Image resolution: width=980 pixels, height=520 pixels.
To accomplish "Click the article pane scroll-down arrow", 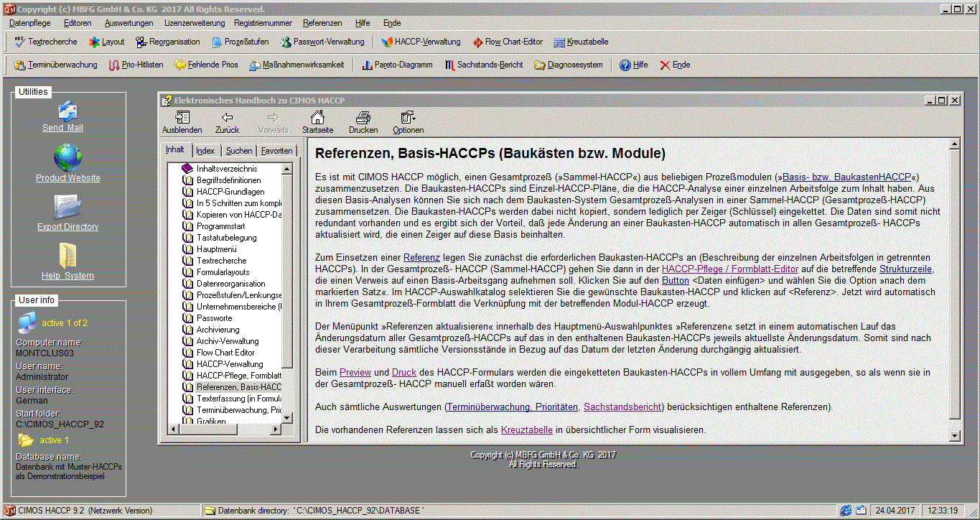I will point(954,435).
